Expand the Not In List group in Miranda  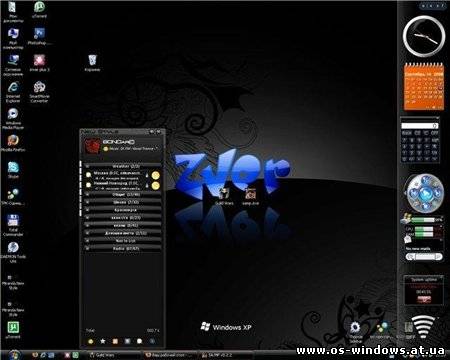[123, 241]
